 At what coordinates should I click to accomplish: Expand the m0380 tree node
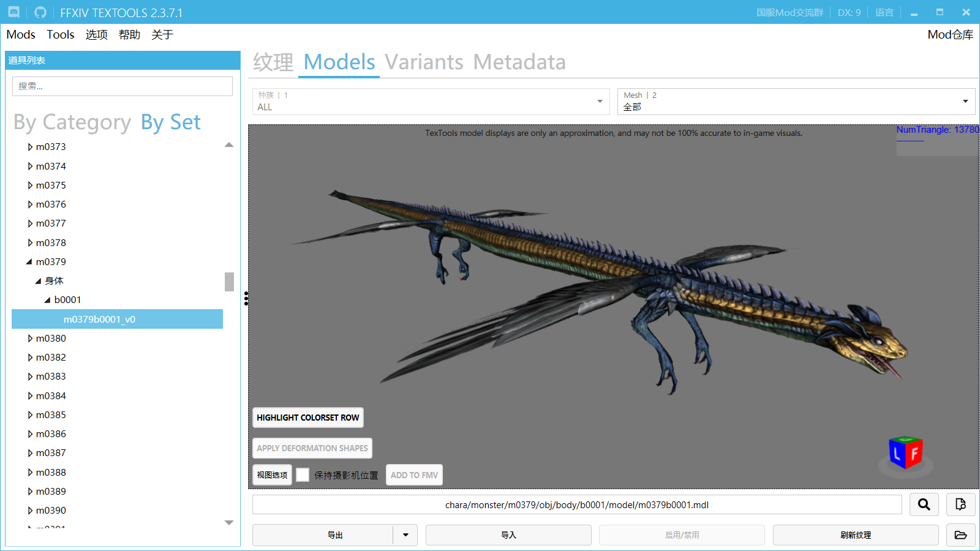point(30,339)
